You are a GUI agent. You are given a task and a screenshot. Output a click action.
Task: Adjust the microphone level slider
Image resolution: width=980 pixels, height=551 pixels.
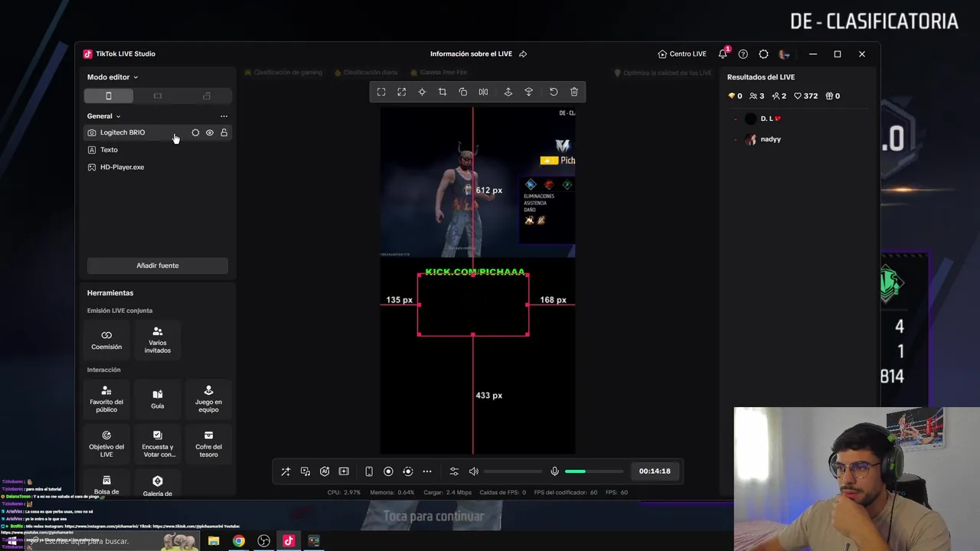594,471
